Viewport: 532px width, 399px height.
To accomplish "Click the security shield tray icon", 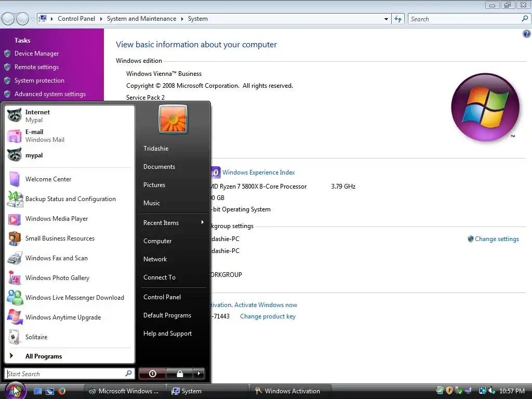I will 449,391.
